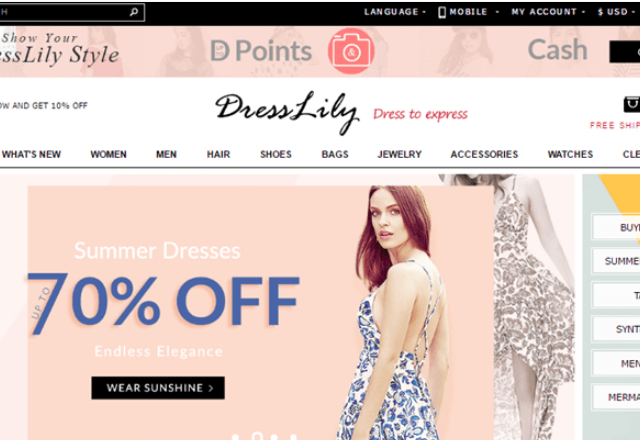Click the pink camera icon

tap(351, 51)
